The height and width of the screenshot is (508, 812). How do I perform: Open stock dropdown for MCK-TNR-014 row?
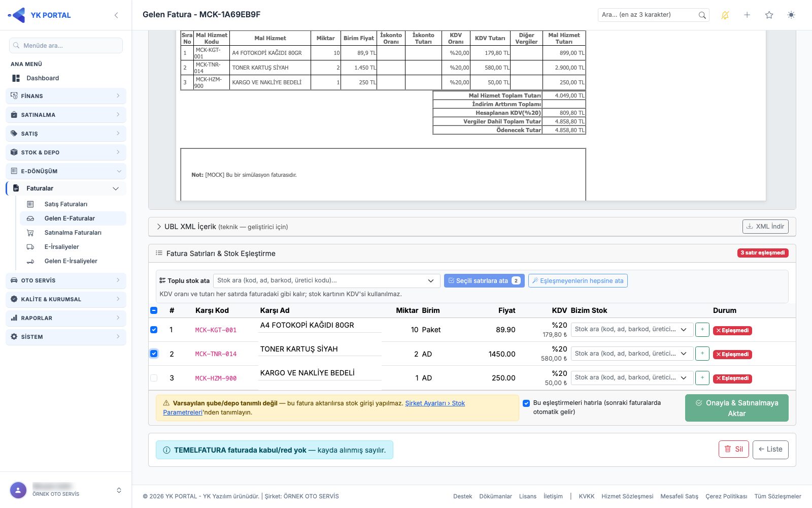(632, 354)
